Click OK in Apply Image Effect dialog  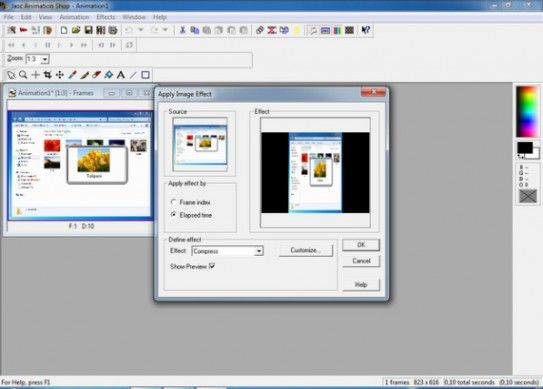[x=361, y=245]
